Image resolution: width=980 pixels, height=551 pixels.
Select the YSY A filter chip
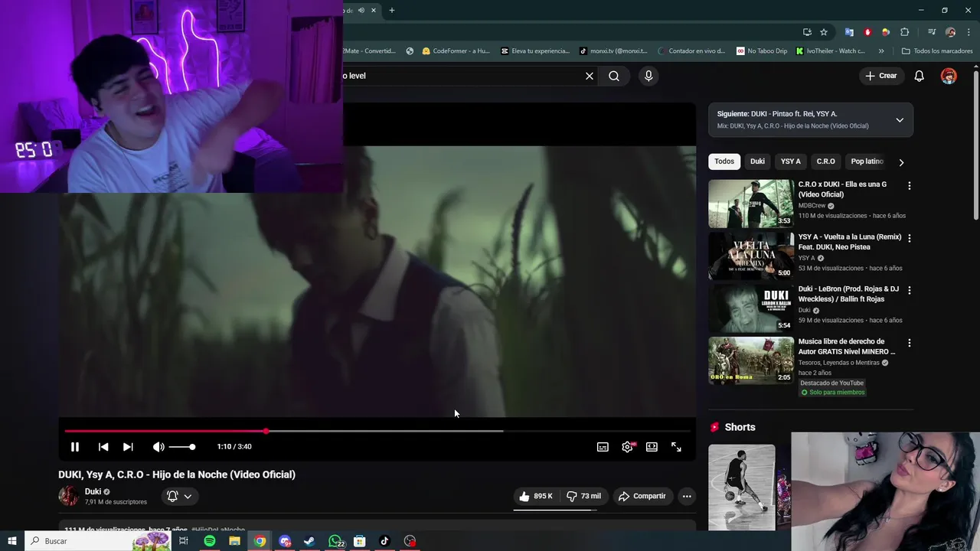(x=791, y=161)
